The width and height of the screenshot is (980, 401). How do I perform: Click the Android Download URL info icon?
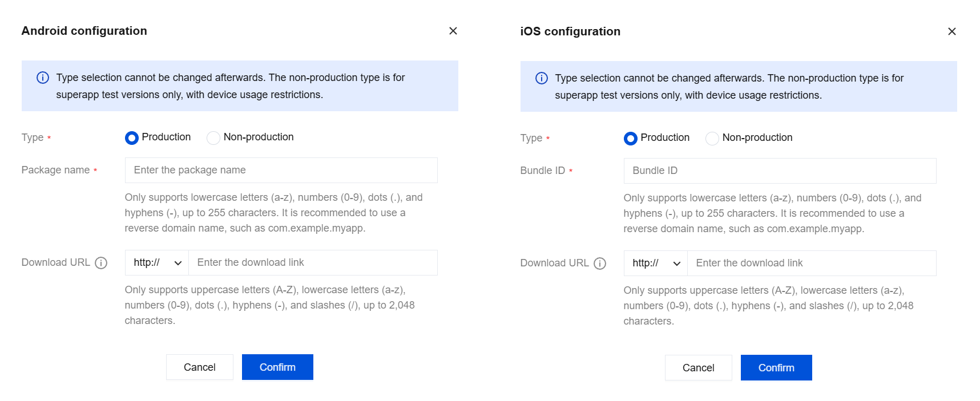[101, 263]
